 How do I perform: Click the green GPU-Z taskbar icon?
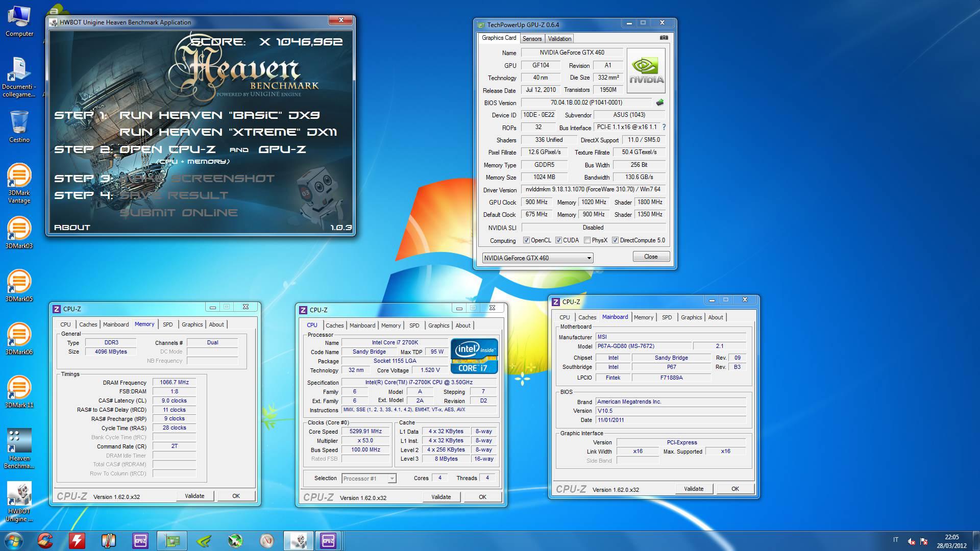click(172, 541)
